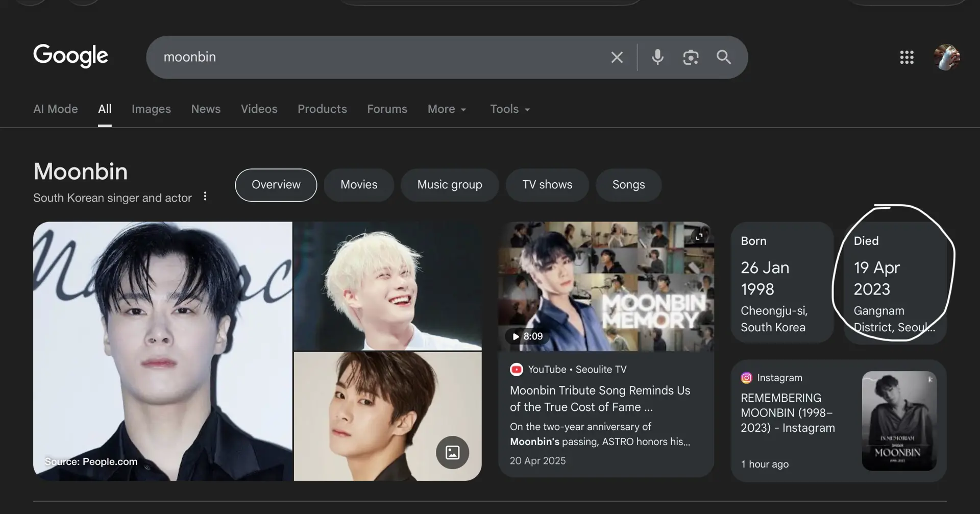Image resolution: width=980 pixels, height=514 pixels.
Task: Click the Source: People.com caption
Action: point(91,461)
